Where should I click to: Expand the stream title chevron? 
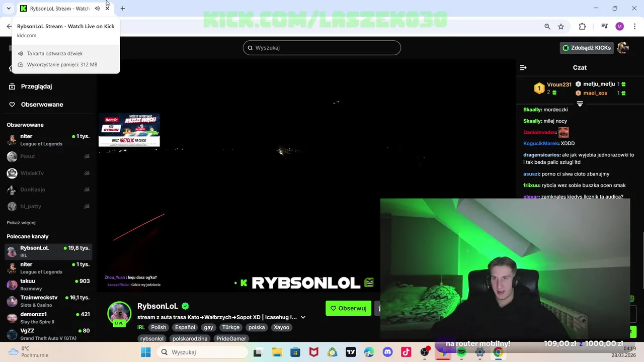[x=303, y=317]
